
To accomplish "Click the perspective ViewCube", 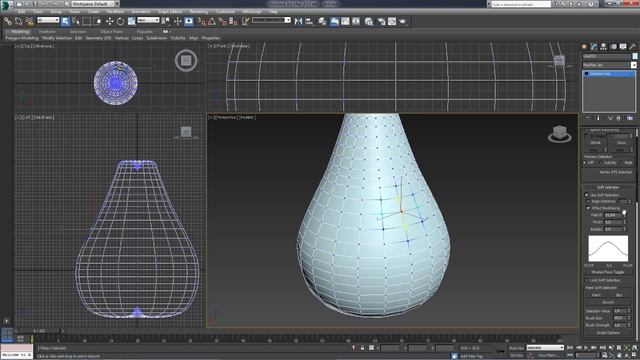I will 560,133.
